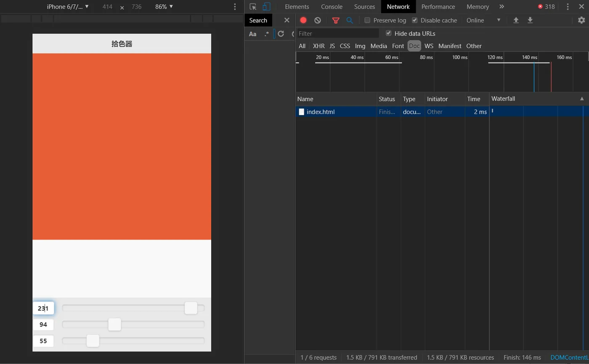Switch to the Sources tab
Viewport: 589px width, 364px height.
(364, 7)
